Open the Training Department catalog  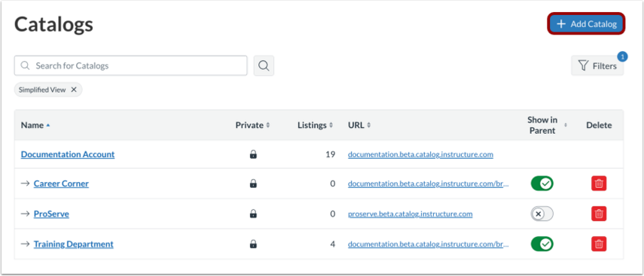coord(74,244)
